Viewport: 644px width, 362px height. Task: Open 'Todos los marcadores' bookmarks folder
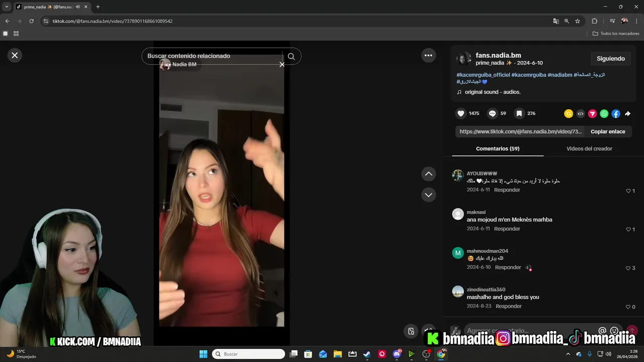[x=616, y=34]
